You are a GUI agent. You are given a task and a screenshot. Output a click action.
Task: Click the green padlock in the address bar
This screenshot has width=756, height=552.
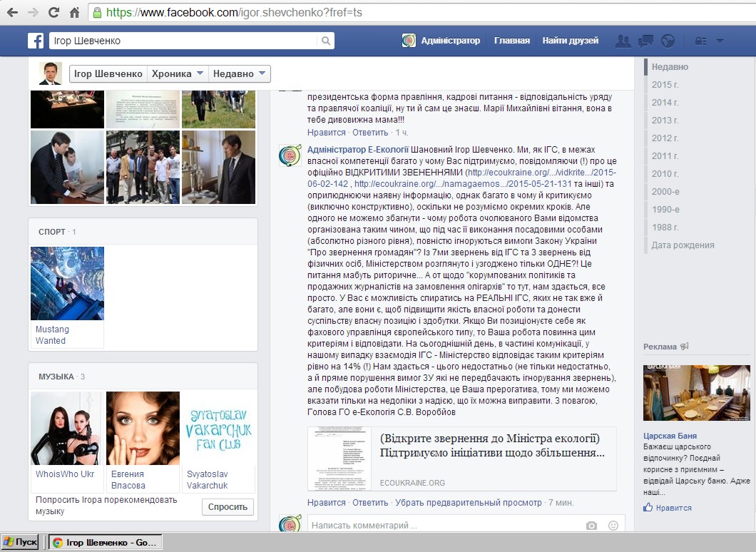tap(97, 13)
